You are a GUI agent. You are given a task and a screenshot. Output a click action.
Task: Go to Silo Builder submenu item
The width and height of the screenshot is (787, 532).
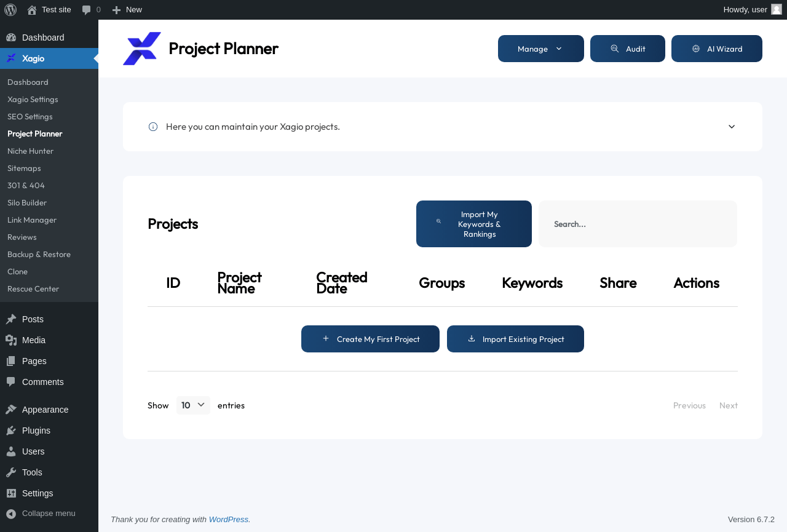coord(27,202)
